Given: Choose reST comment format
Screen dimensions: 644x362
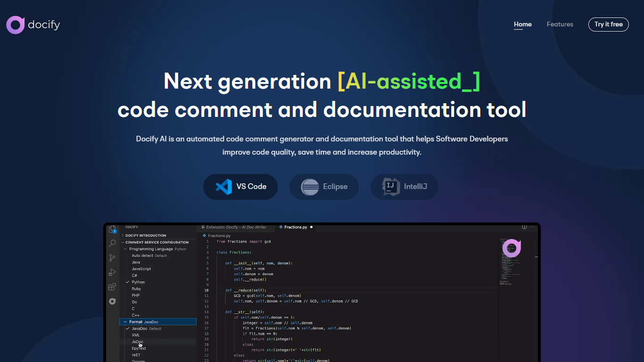Looking at the screenshot, I should point(136,355).
